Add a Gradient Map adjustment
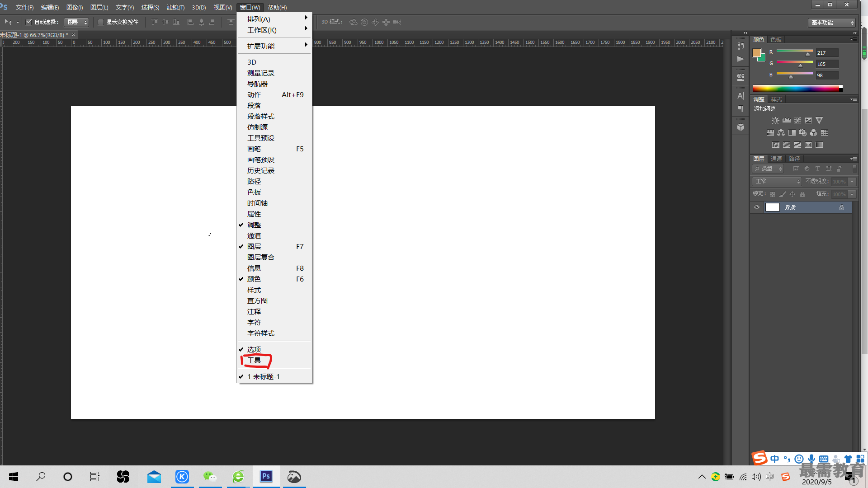 [819, 145]
